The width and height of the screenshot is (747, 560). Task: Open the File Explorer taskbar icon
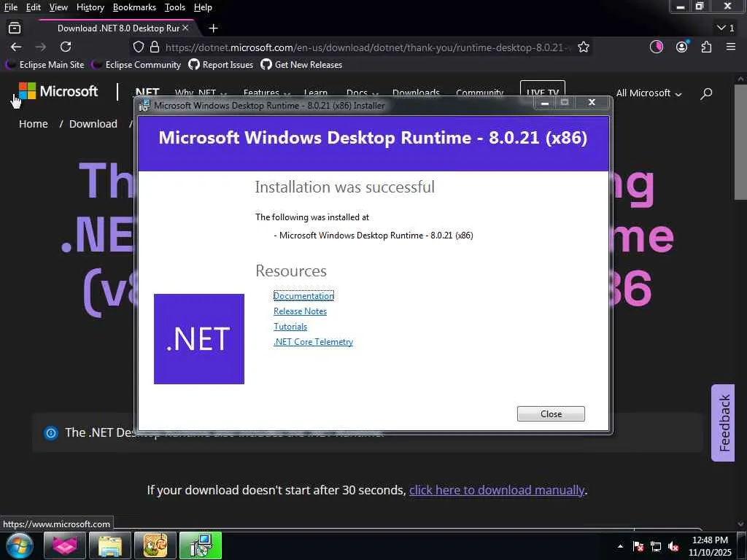tap(110, 545)
